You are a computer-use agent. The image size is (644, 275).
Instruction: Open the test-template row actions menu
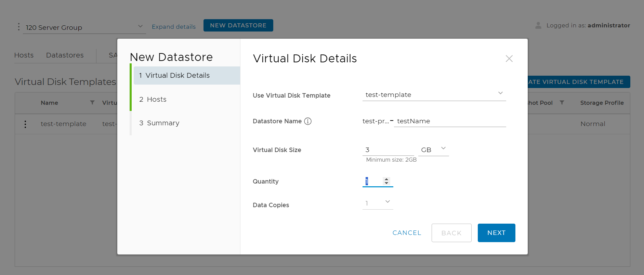point(25,124)
